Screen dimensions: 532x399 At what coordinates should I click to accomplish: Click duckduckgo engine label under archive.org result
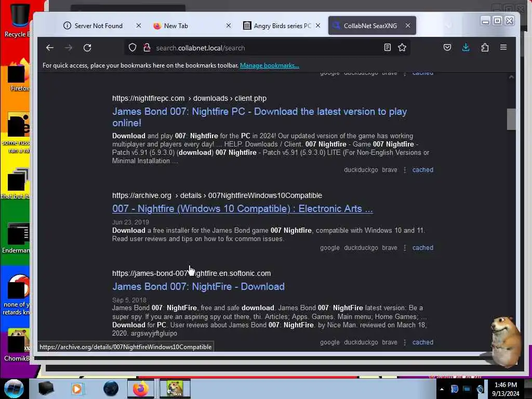(361, 248)
